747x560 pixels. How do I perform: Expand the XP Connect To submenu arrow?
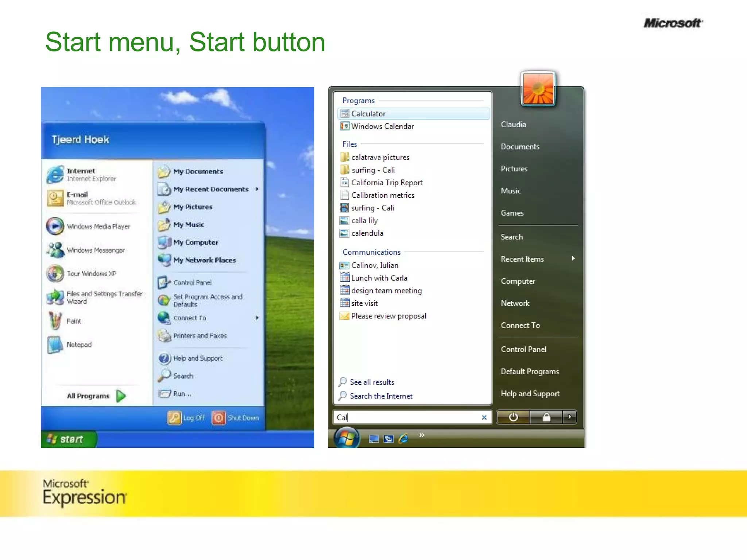[x=257, y=318]
